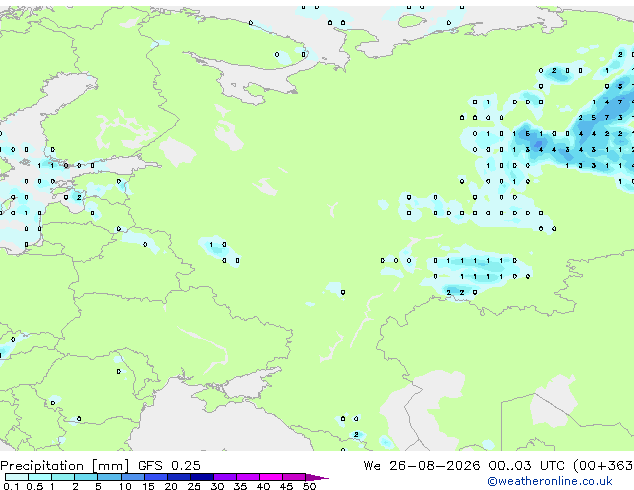Select the purple swatch between 30 and 35
634x490 pixels.
point(225,477)
